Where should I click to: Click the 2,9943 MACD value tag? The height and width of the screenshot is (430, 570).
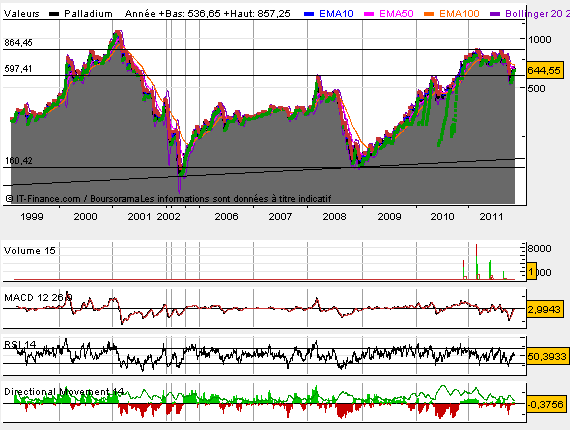(545, 310)
